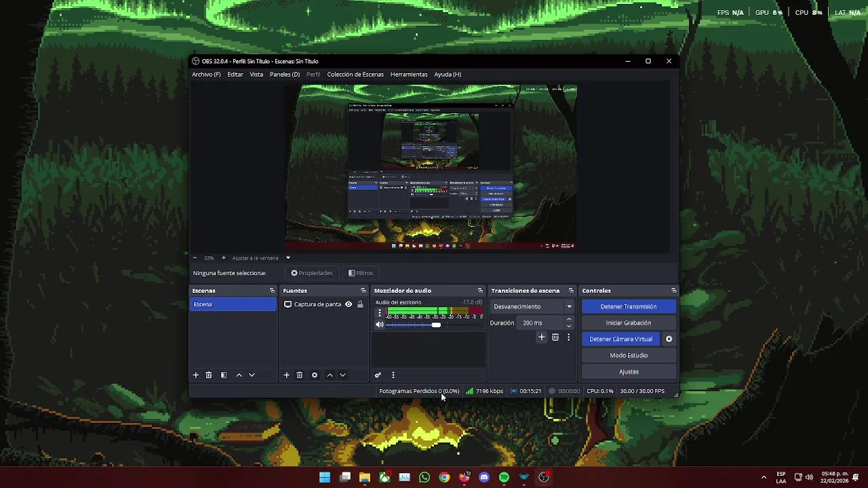Open Paneles (D) menu
Viewport: 868px width, 488px height.
(x=285, y=75)
